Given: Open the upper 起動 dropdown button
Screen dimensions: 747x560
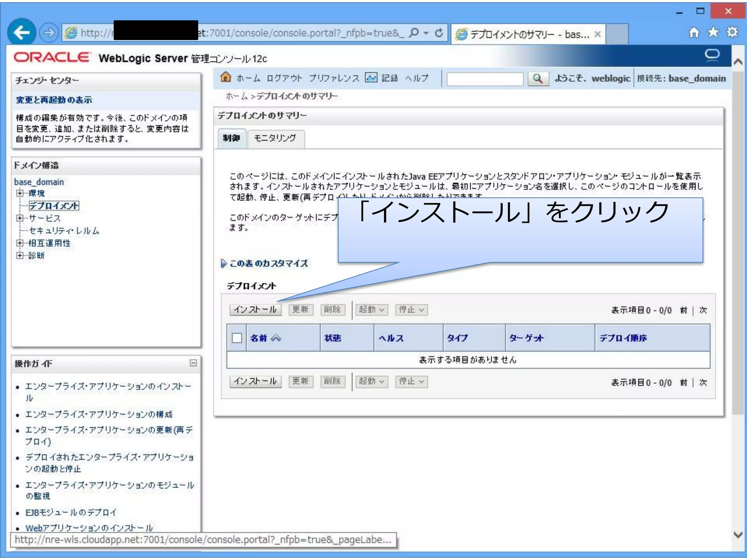Looking at the screenshot, I should coord(372,310).
